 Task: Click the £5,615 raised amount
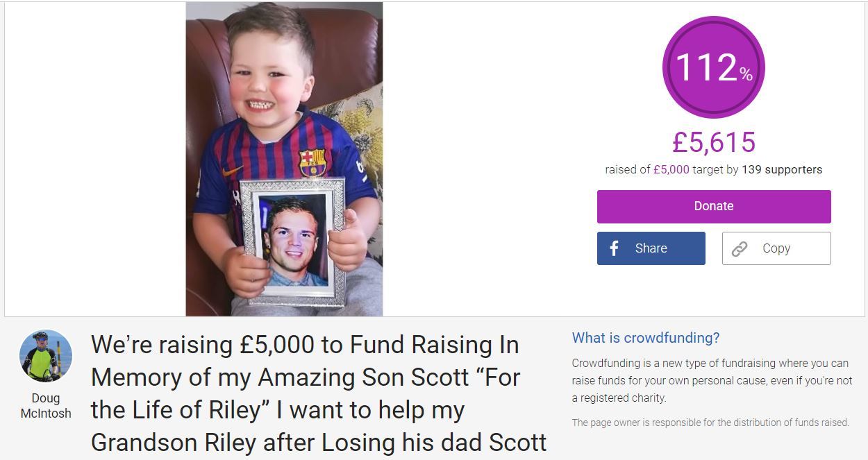click(x=714, y=142)
